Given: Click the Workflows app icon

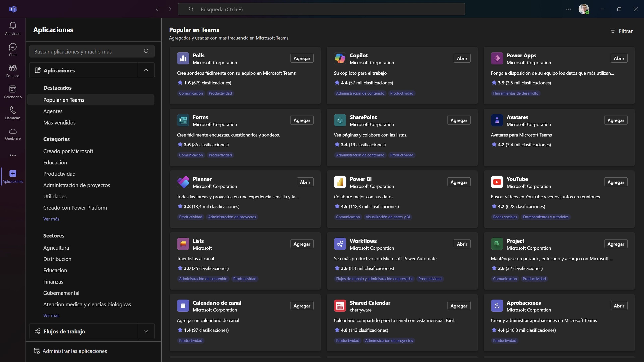Looking at the screenshot, I should click(340, 244).
